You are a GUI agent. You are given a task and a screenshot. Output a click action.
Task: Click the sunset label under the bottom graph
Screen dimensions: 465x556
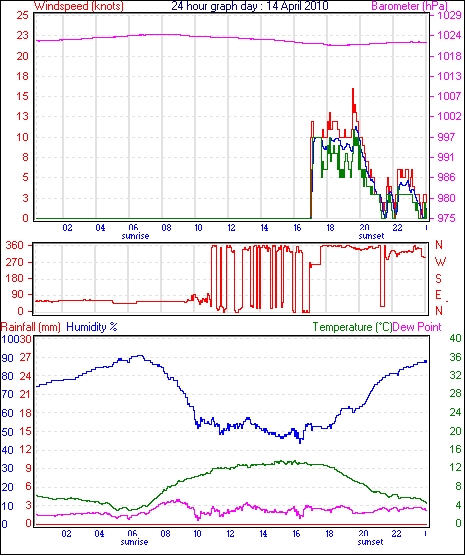[x=370, y=542]
